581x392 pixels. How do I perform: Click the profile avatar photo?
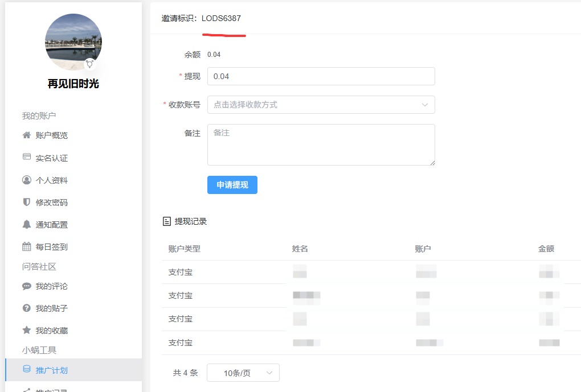pos(73,42)
